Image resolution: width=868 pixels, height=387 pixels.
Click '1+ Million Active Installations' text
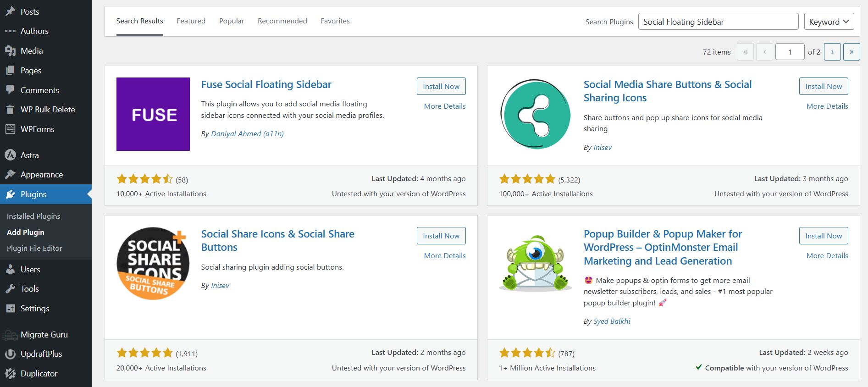coord(547,368)
